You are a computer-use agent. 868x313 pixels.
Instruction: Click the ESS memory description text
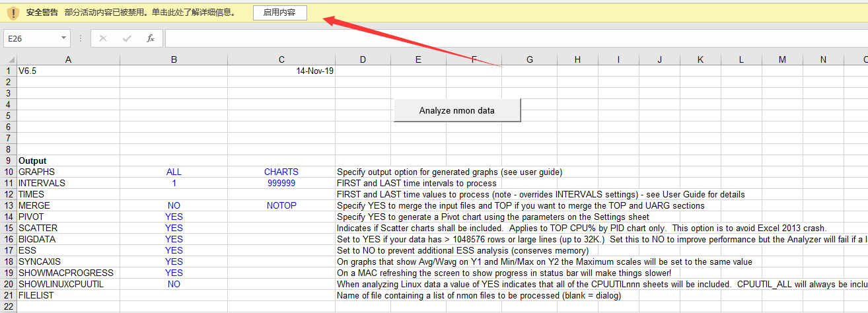tap(462, 250)
